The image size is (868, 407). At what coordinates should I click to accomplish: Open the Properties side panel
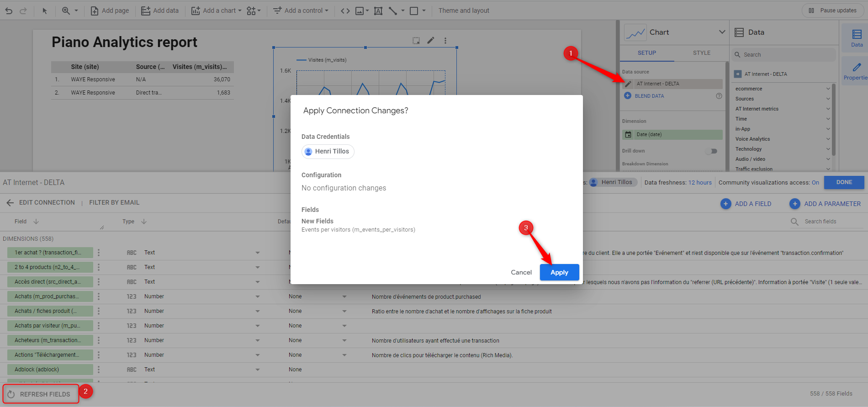856,71
